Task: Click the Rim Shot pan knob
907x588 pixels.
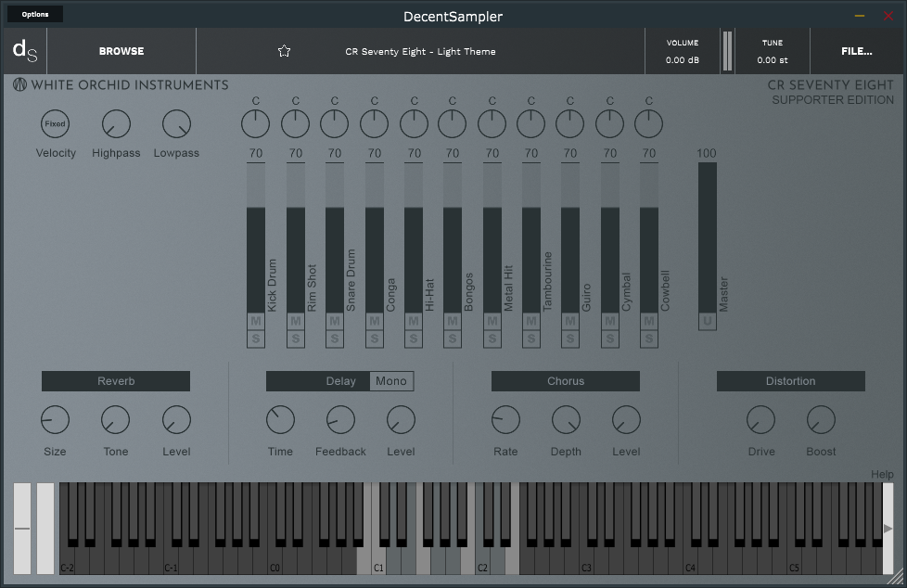Action: [x=296, y=124]
